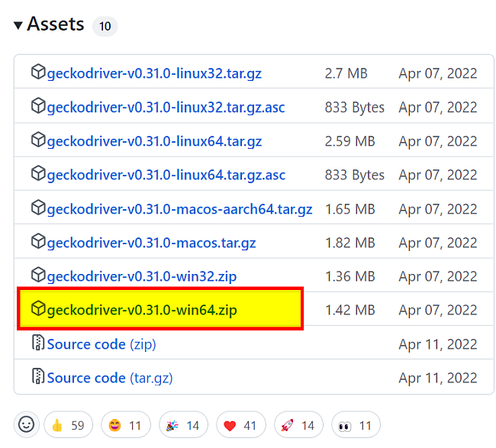
Task: Toggle the thumbs up reaction with 59
Action: click(69, 424)
